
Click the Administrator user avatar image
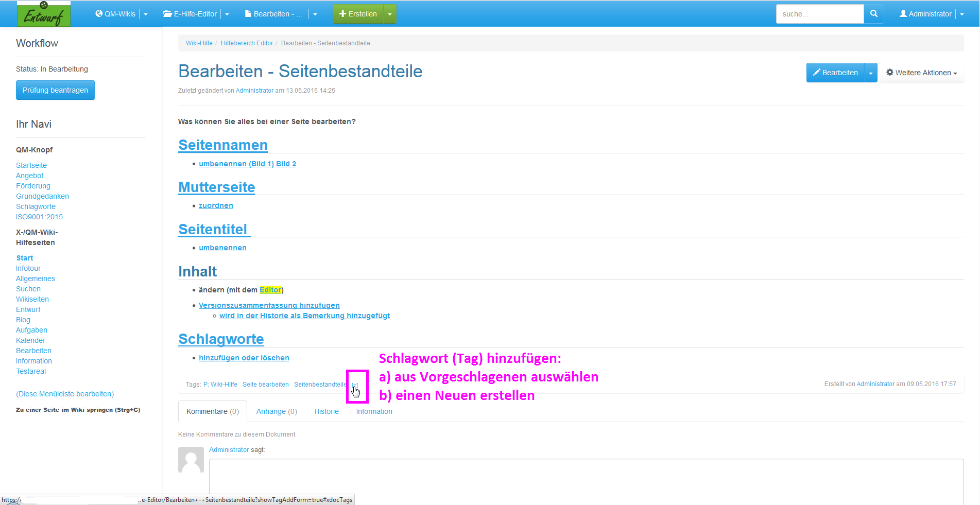click(x=191, y=460)
